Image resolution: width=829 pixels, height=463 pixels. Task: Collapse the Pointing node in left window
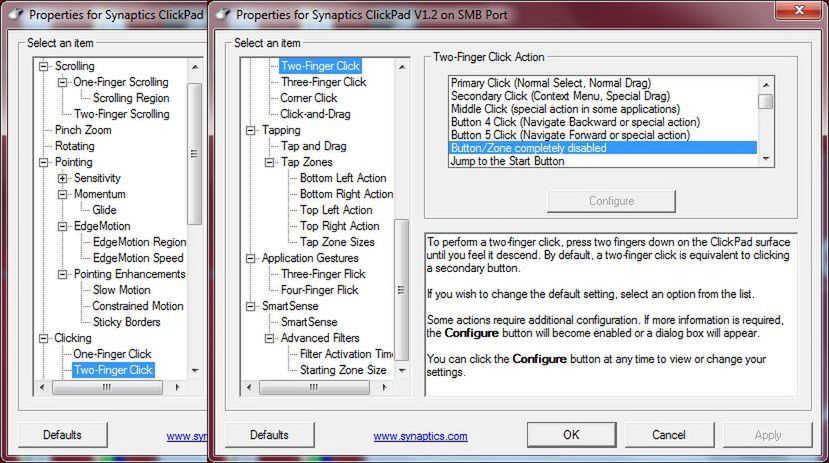point(43,162)
